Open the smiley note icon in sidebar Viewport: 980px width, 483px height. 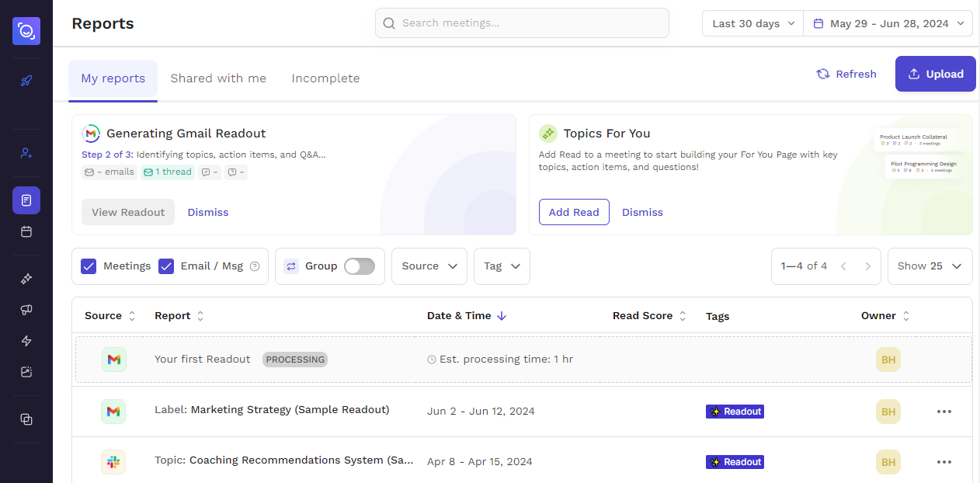point(26,372)
